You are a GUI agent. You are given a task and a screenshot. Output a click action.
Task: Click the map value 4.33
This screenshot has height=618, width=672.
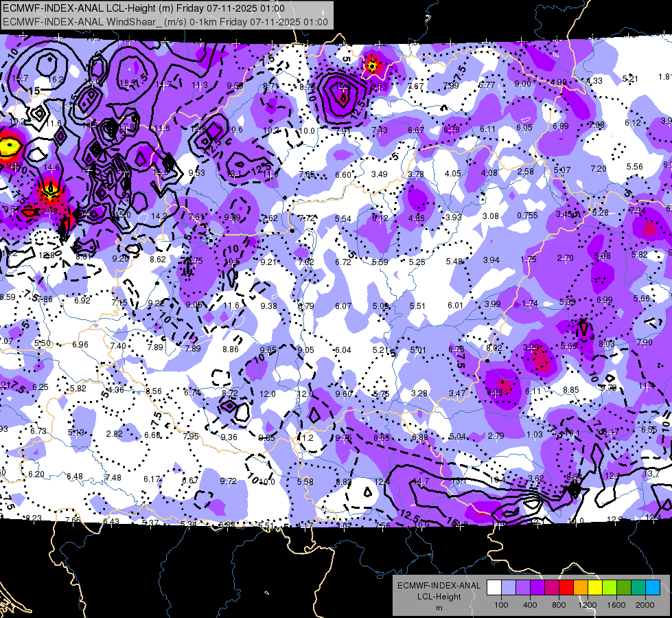[594, 80]
